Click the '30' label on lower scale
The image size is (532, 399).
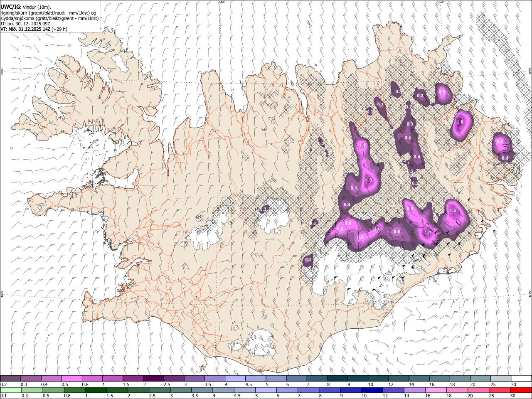tap(514, 396)
